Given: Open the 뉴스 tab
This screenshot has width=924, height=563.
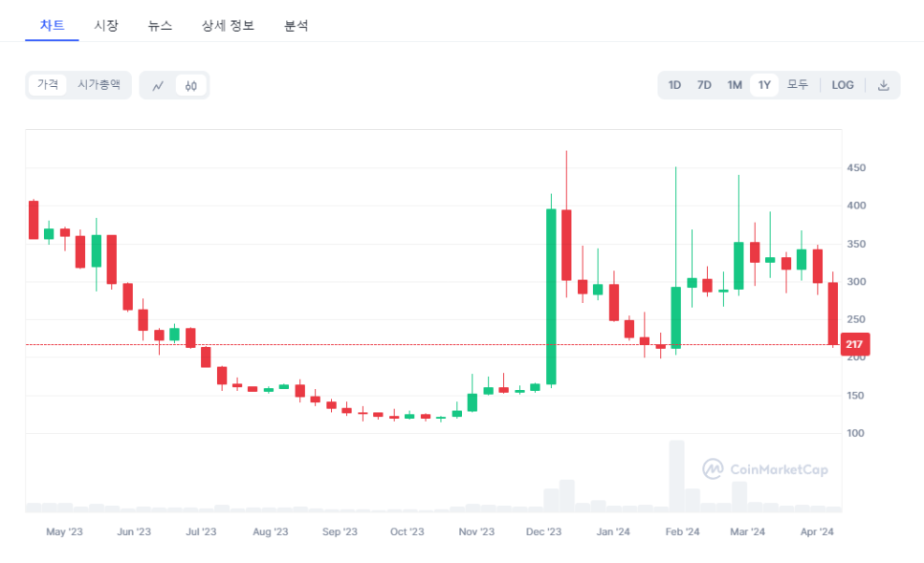Looking at the screenshot, I should 160,25.
